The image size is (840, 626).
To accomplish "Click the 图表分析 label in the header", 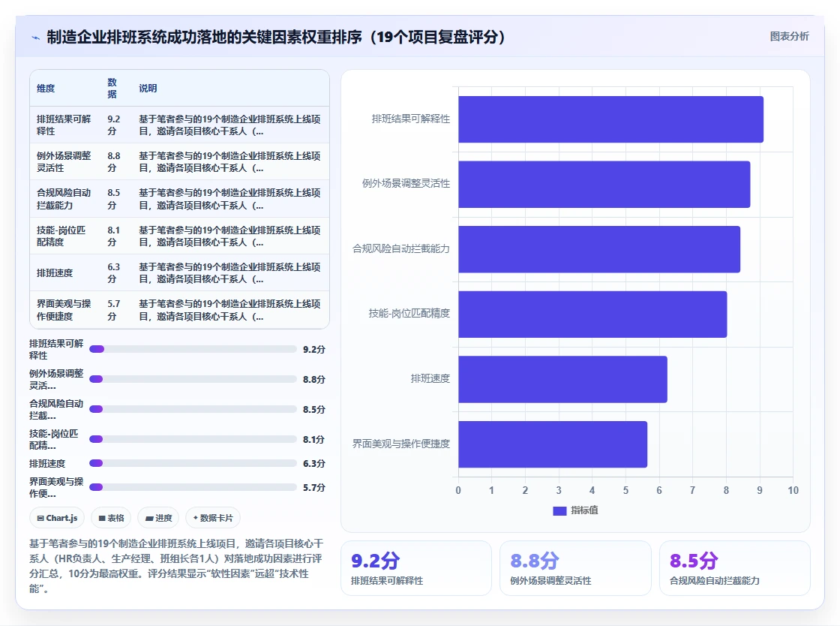I will pos(789,37).
